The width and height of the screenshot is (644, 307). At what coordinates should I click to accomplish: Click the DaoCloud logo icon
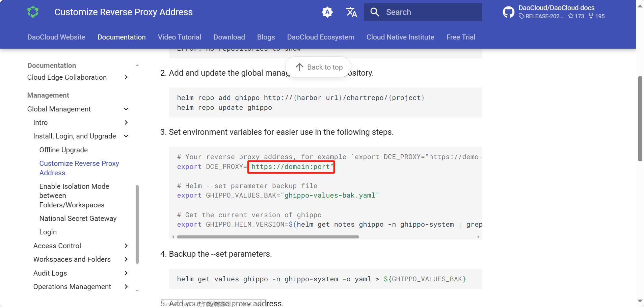coord(33,12)
